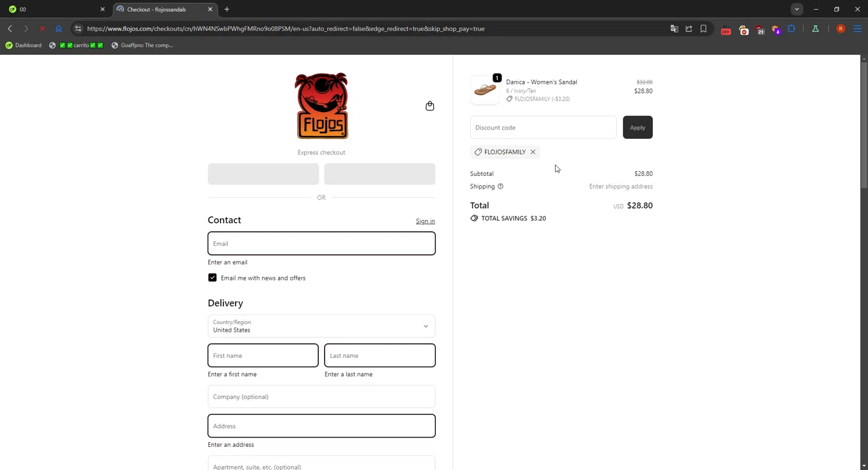Open the Dashboard bookmark

click(24, 45)
